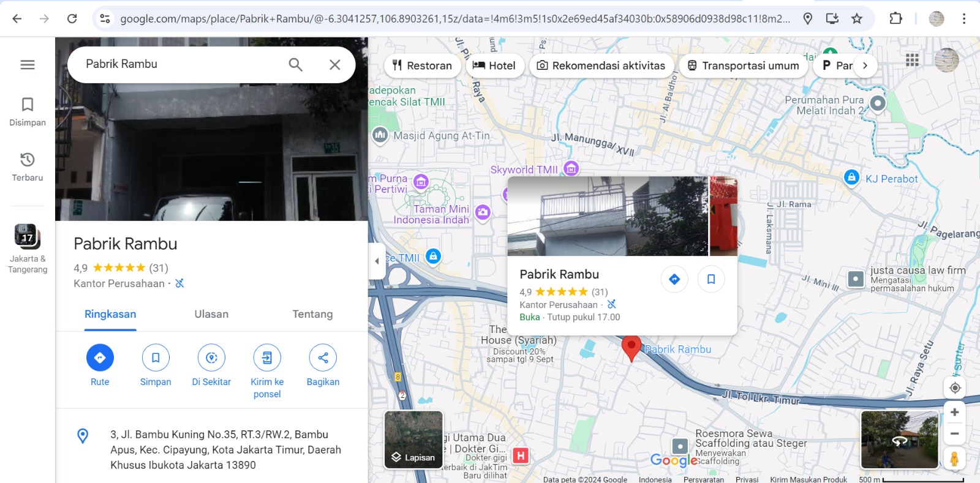Image resolution: width=980 pixels, height=483 pixels.
Task: Click the Indonesia footer link
Action: click(655, 479)
